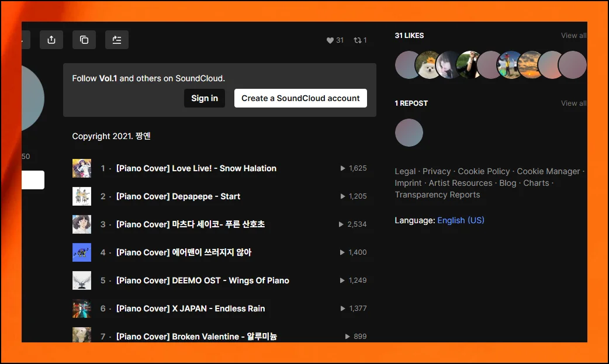Change language via English (US) link
609x364 pixels.
[461, 220]
